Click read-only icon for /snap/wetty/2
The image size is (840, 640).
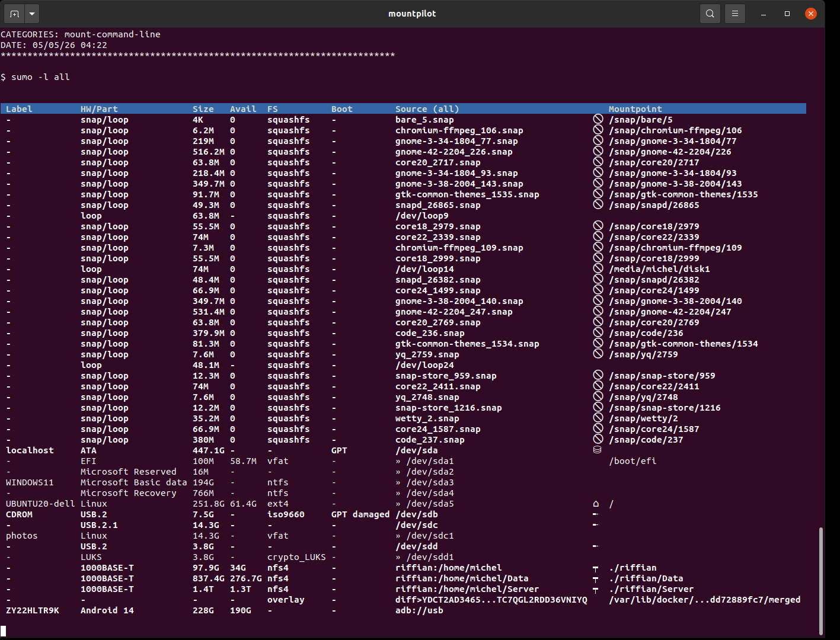coord(598,418)
